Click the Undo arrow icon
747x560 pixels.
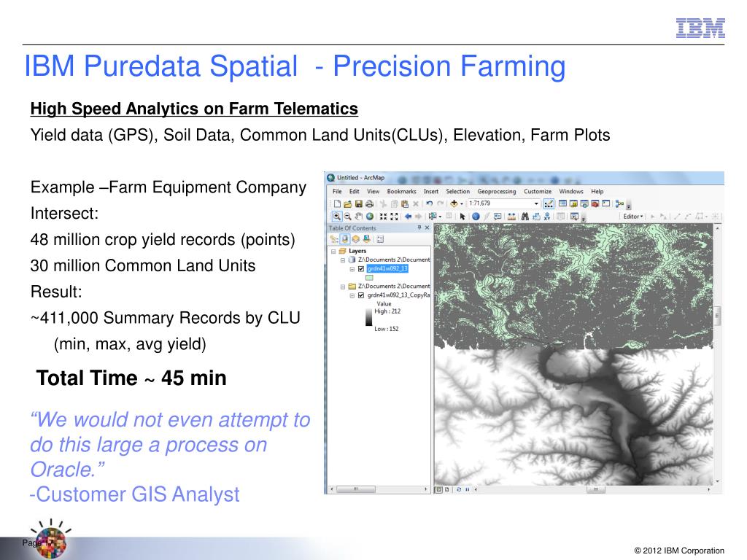coord(429,203)
